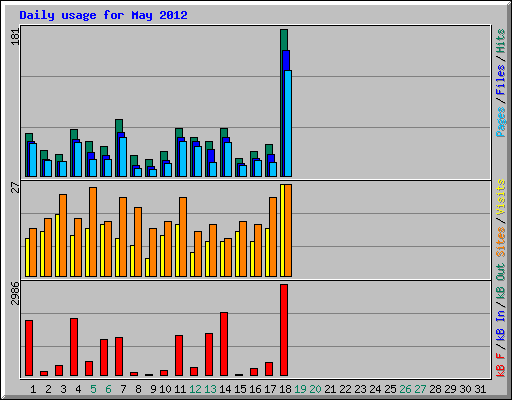Click the green x-axis day label 19
Screen dimensions: 512x400
pyautogui.click(x=300, y=389)
